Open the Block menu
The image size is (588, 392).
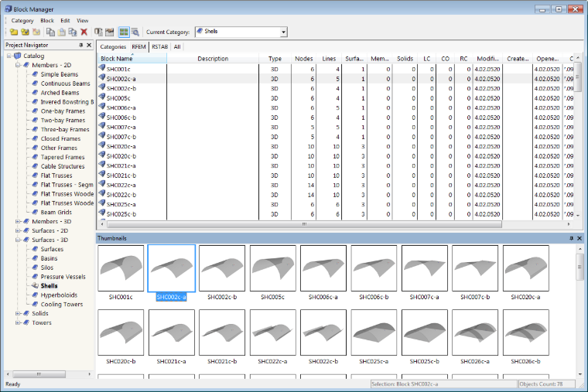pyautogui.click(x=47, y=21)
